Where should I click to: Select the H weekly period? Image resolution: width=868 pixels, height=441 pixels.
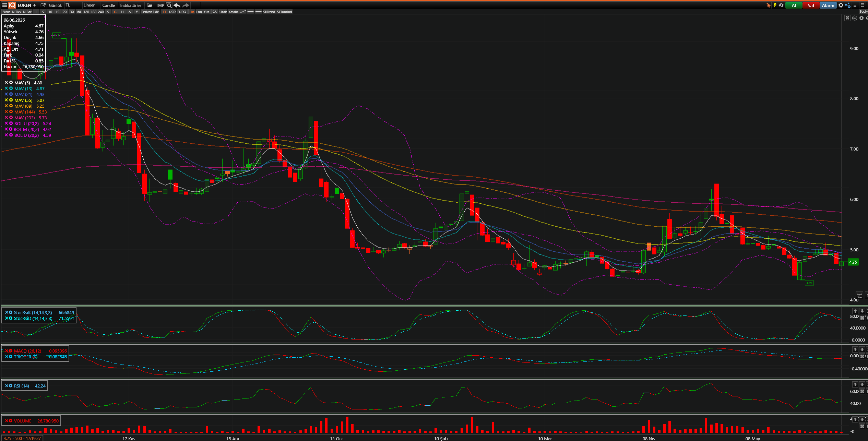(x=122, y=12)
